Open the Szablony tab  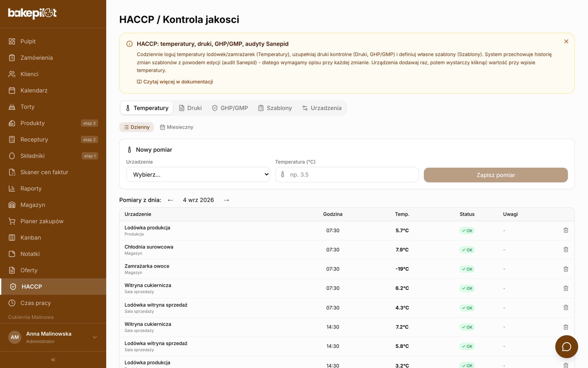(x=275, y=108)
